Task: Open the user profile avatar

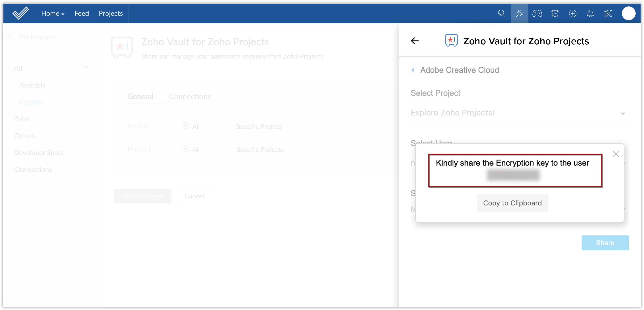Action: (x=628, y=13)
